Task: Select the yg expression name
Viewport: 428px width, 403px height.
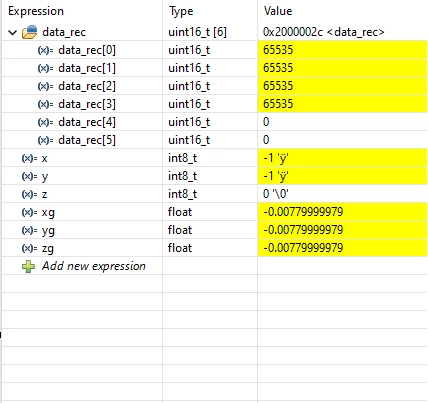Action: (48, 231)
